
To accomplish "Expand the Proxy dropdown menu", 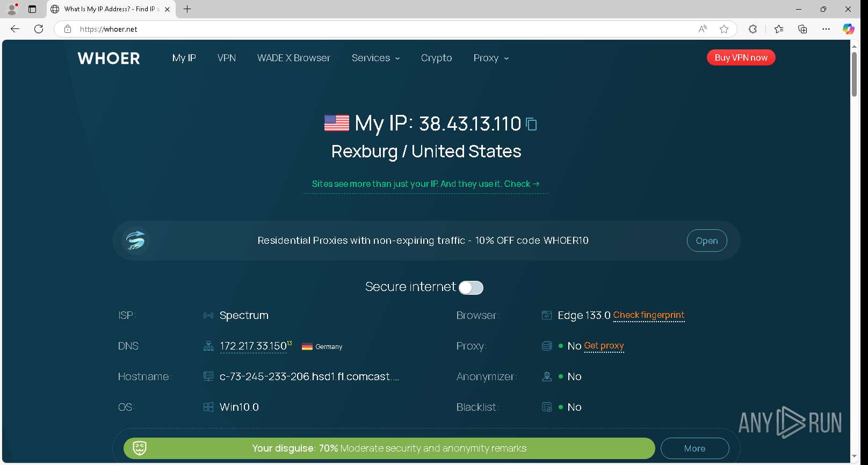I will click(491, 58).
